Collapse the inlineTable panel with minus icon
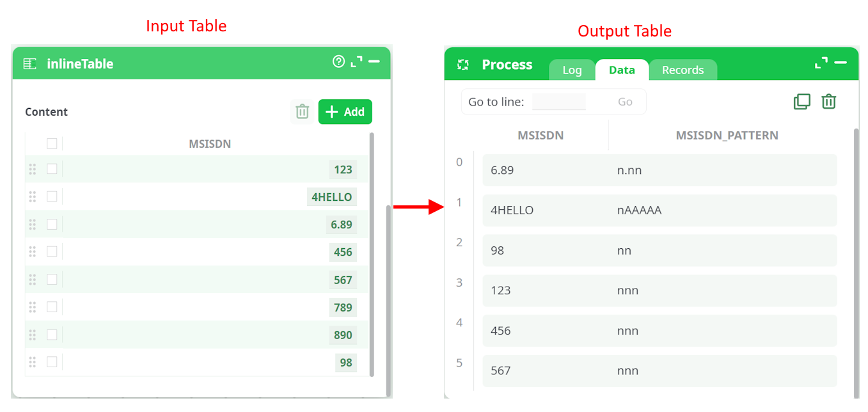 tap(374, 61)
